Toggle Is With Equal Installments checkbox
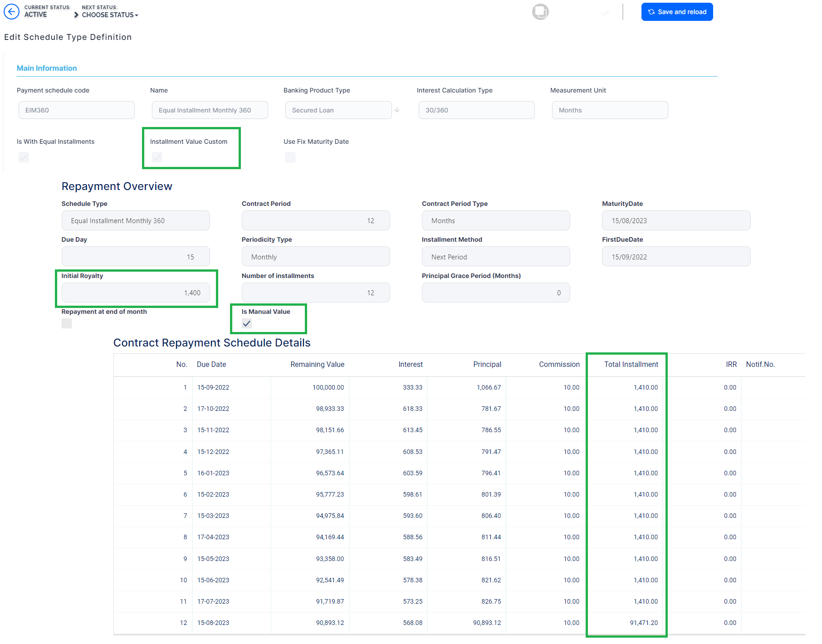The image size is (822, 644). 24,157
